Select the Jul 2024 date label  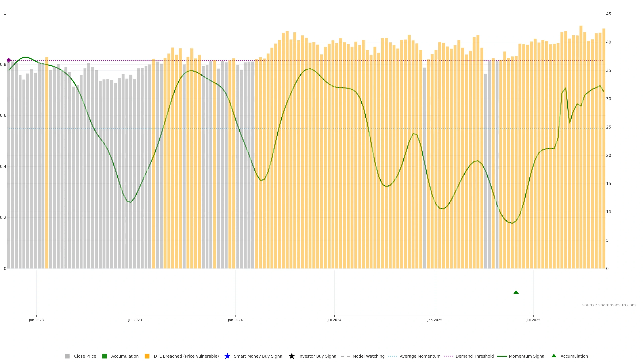334,320
